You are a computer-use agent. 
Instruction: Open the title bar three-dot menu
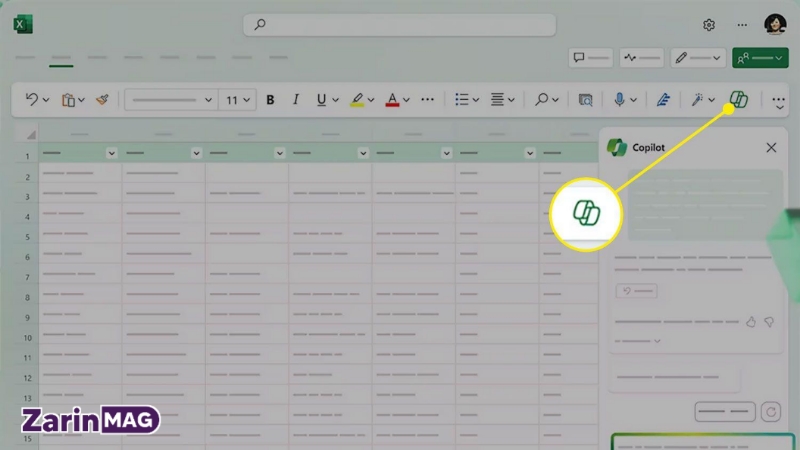742,24
